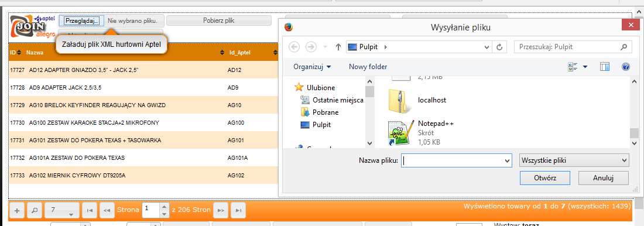Viewport: 644px width, 226px height.
Task: Open the blue help icon
Action: point(626,67)
